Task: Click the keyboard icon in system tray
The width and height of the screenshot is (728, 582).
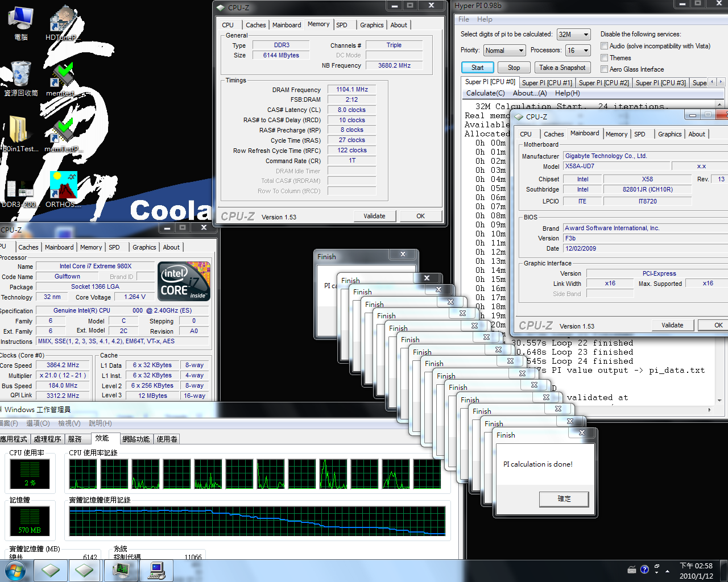Action: [x=632, y=569]
